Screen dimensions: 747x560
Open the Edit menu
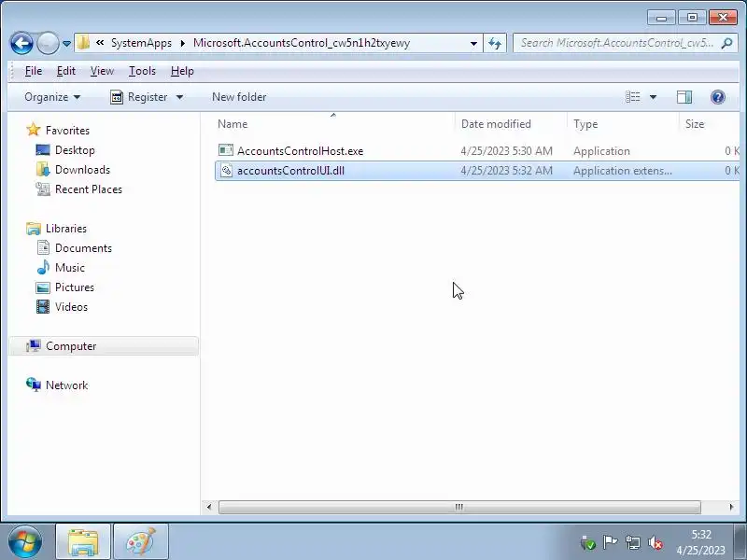(65, 71)
